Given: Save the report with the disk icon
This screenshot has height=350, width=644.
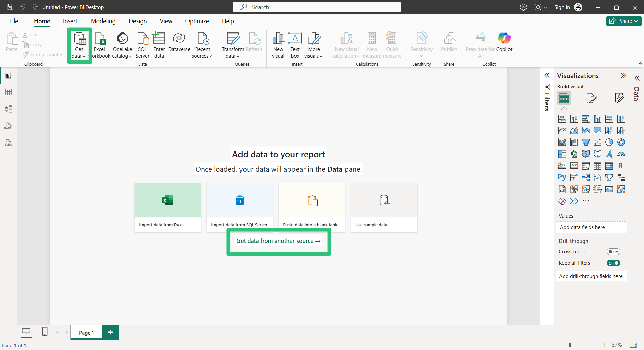Looking at the screenshot, I should (x=10, y=7).
